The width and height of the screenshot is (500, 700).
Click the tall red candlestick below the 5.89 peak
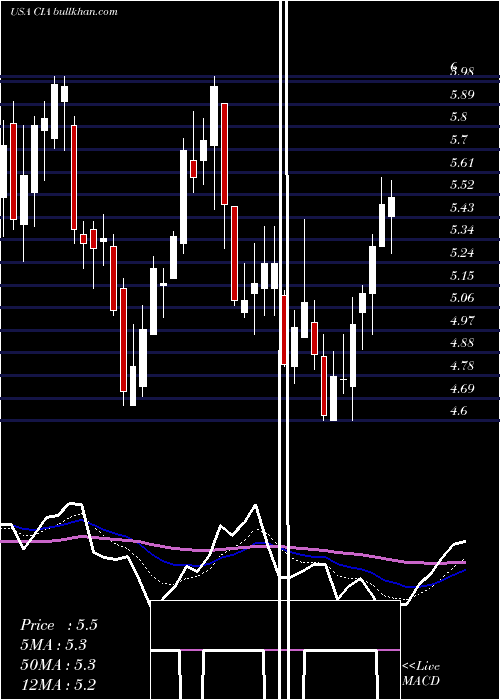pyautogui.click(x=224, y=154)
